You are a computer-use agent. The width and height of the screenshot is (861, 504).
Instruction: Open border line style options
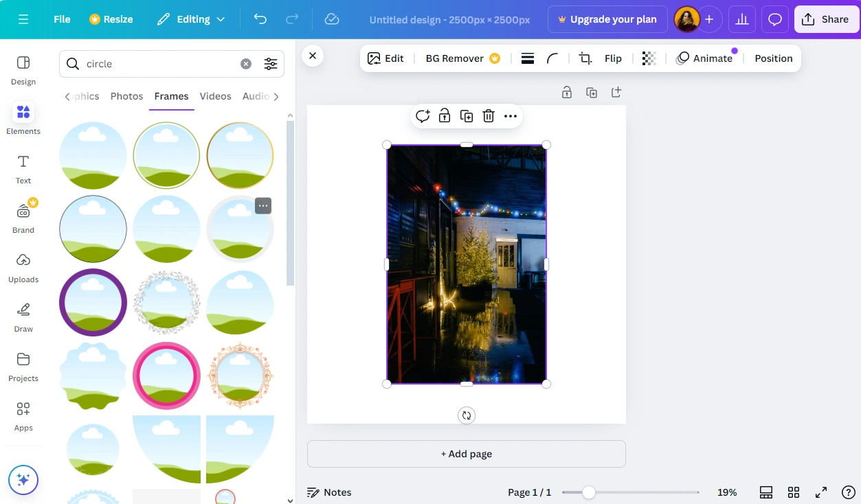click(x=528, y=58)
